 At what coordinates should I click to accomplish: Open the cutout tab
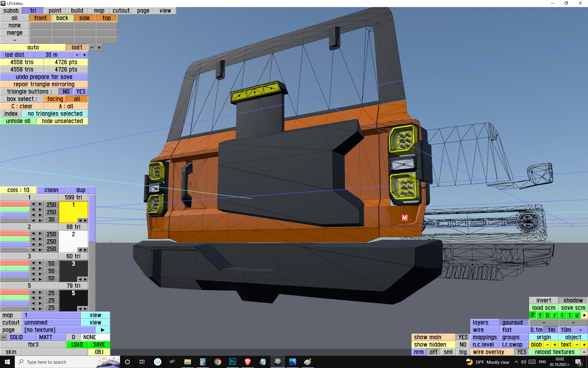coord(121,11)
